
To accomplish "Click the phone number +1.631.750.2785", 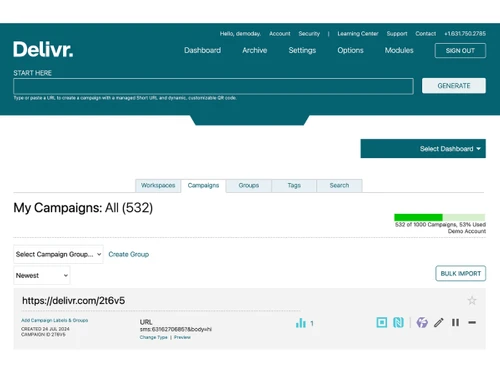I will pyautogui.click(x=465, y=34).
